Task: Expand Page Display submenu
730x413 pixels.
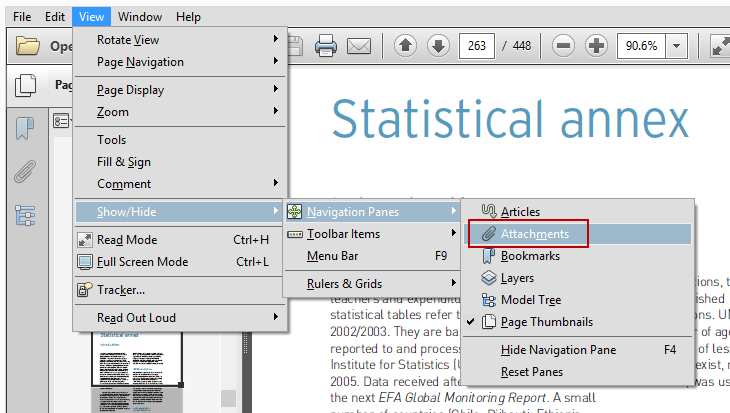Action: pyautogui.click(x=181, y=89)
